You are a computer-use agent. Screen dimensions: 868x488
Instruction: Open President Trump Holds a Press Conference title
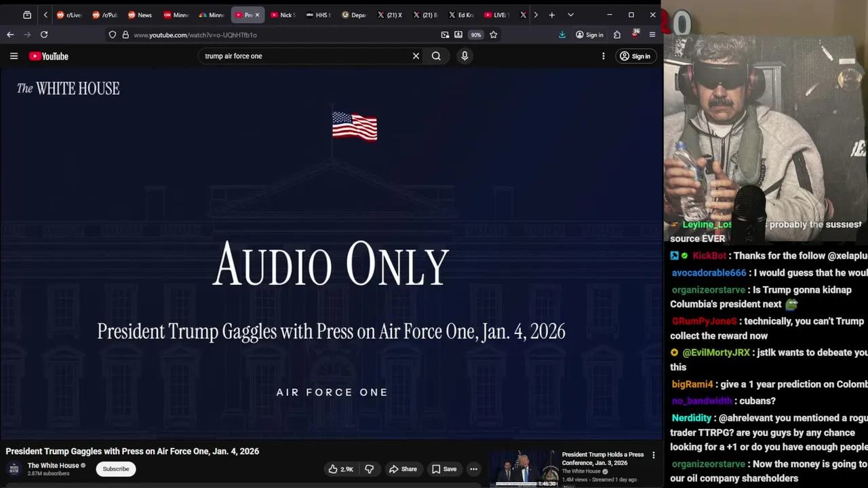[603, 459]
